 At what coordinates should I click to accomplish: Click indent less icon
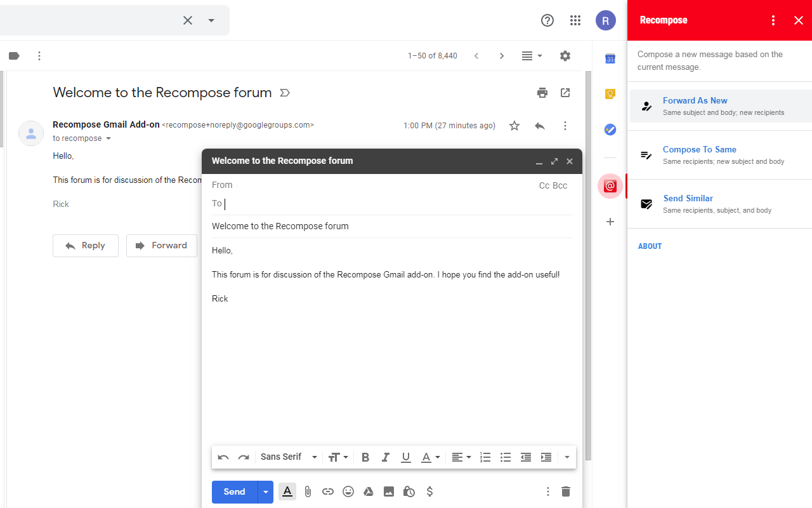[526, 457]
